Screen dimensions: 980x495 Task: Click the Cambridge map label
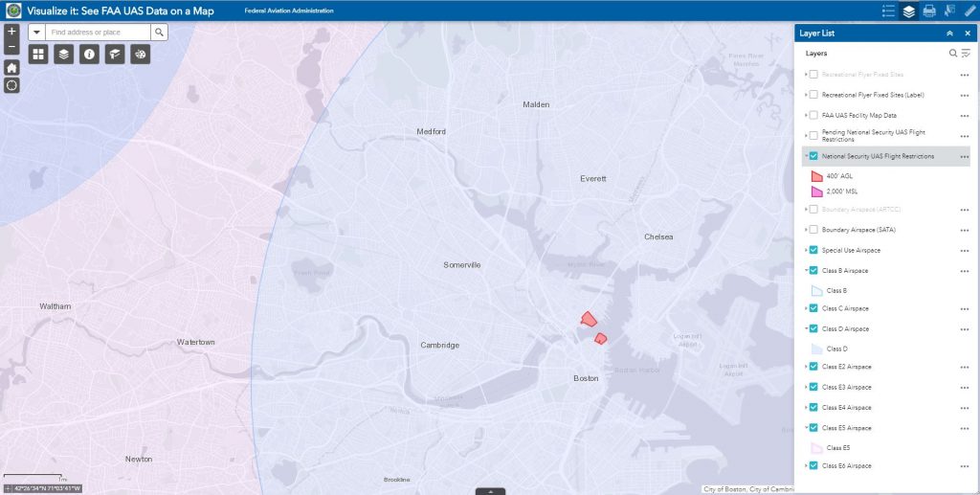click(x=440, y=345)
